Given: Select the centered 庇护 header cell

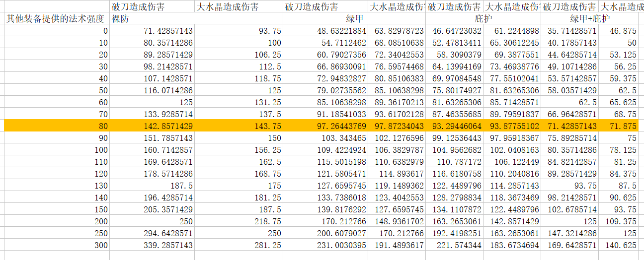Looking at the screenshot, I should [483, 19].
